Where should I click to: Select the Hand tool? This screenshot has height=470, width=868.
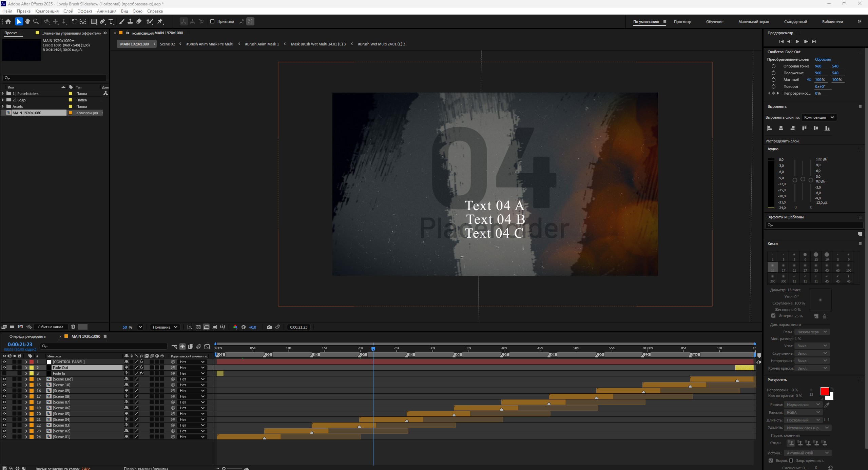[27, 21]
